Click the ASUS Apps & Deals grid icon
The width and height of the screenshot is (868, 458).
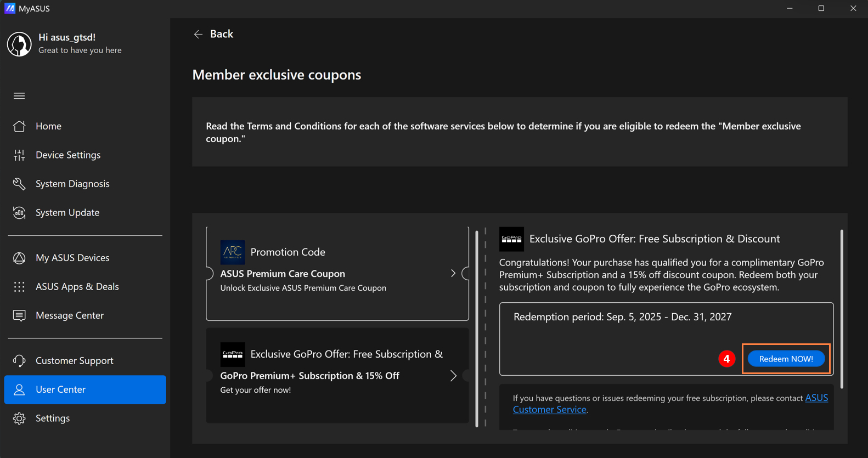pyautogui.click(x=19, y=287)
